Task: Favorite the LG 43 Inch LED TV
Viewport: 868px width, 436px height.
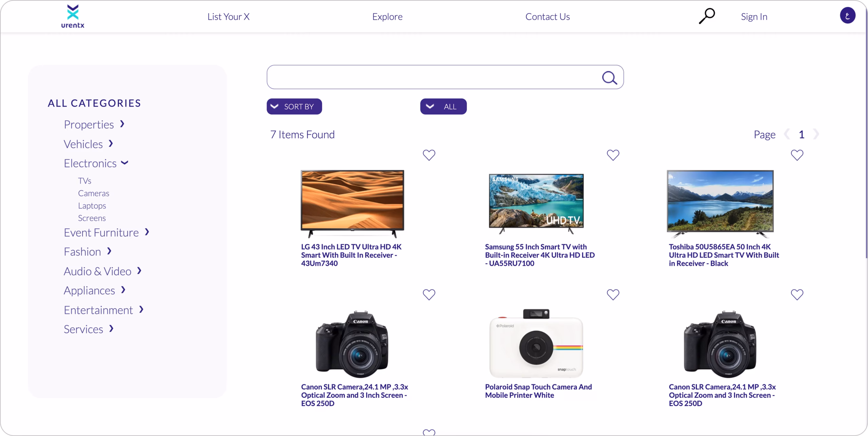Action: tap(429, 155)
